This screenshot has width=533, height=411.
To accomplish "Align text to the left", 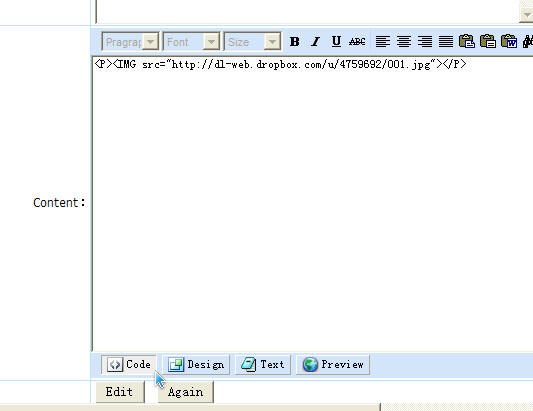I will [x=383, y=42].
